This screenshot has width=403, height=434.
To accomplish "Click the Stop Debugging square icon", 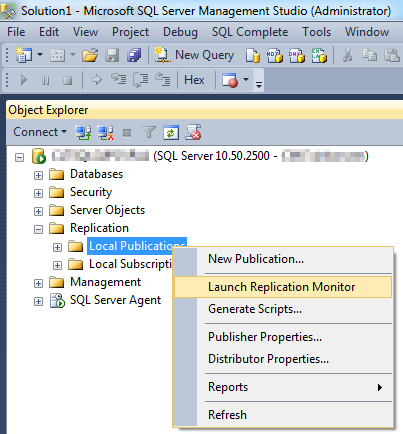I will pyautogui.click(x=68, y=80).
